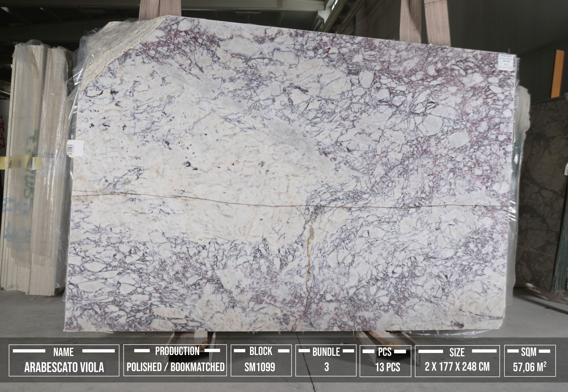Viewport: 568px width, 392px height.
Task: Click the SM1099 block number
Action: 260,367
